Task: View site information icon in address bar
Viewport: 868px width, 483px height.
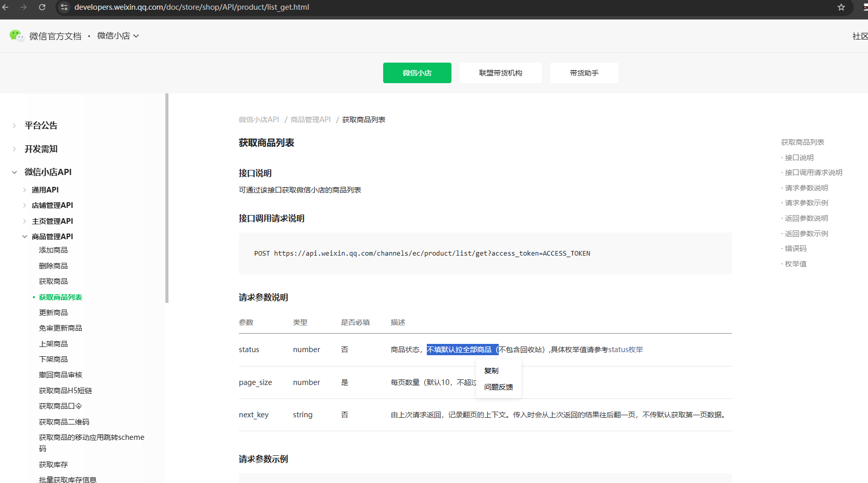Action: pos(64,7)
